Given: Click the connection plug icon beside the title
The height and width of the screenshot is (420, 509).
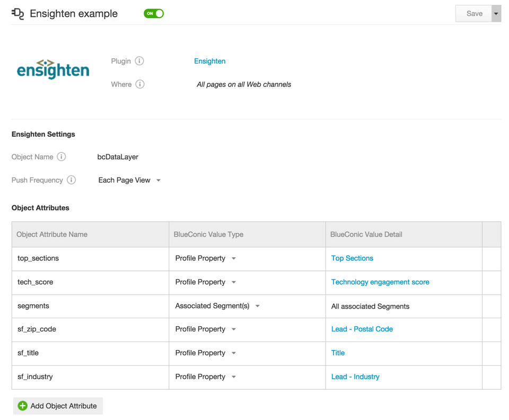Looking at the screenshot, I should pos(18,14).
